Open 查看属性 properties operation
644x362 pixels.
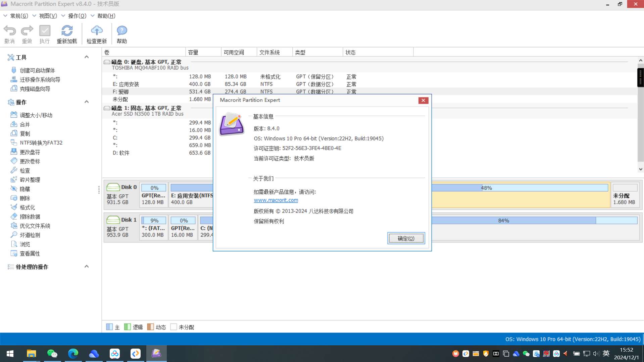pos(25,253)
